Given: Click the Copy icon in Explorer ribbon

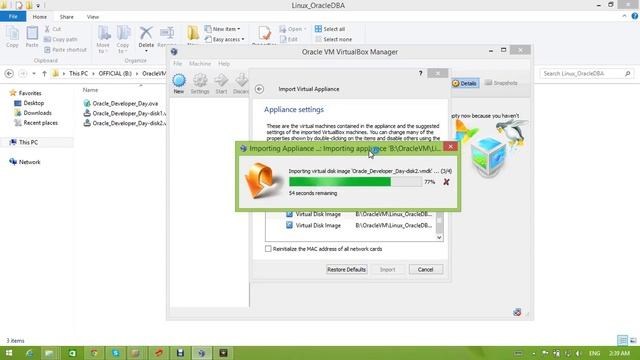Looking at the screenshot, I should tap(12, 34).
